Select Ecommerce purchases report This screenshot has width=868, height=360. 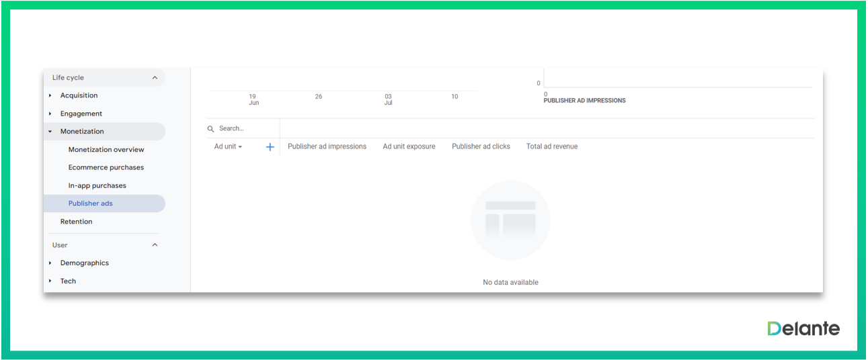(106, 168)
